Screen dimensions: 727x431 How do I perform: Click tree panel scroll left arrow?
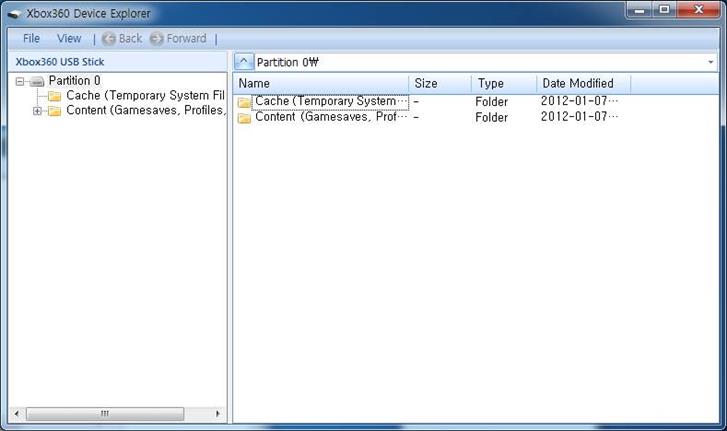click(x=17, y=413)
